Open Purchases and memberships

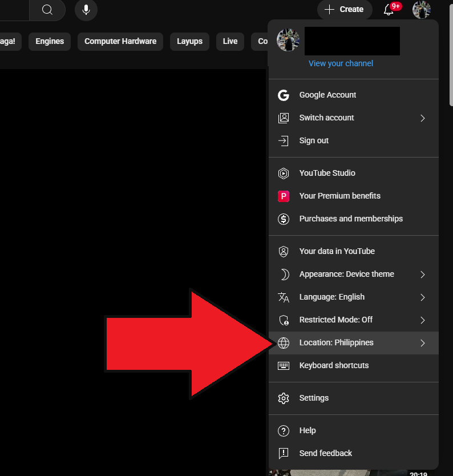coord(354,219)
